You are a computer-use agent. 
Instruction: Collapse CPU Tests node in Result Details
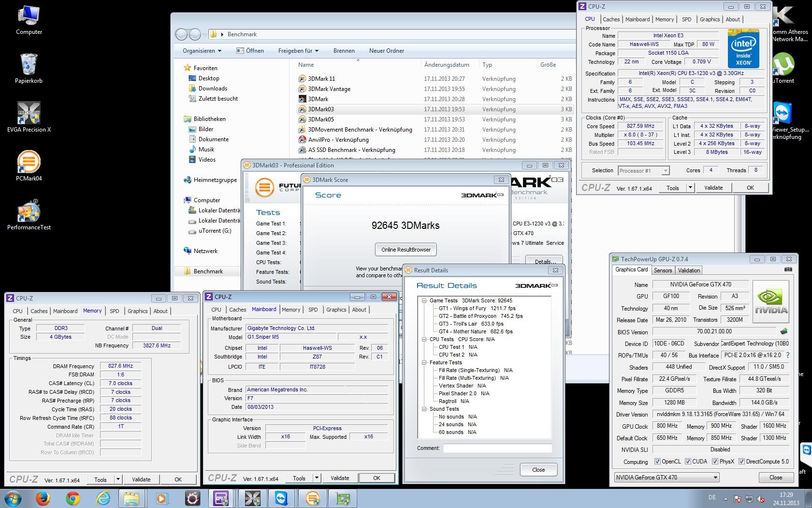click(424, 339)
